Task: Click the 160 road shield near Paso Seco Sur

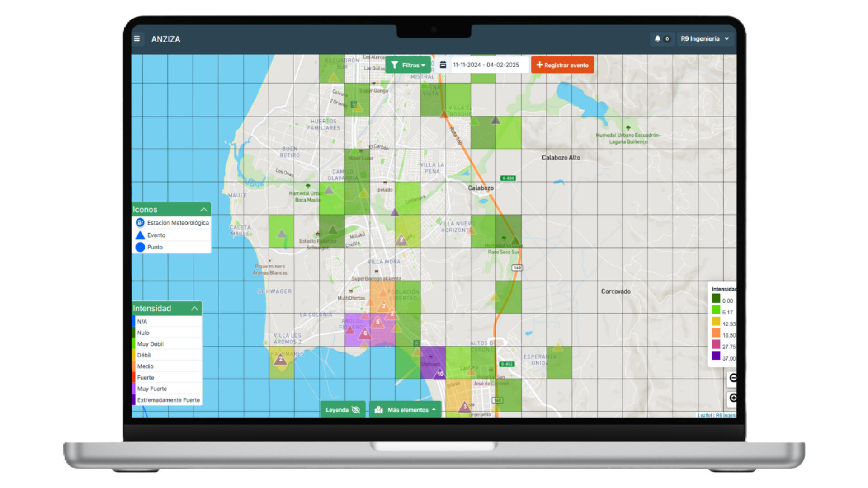Action: [x=517, y=267]
